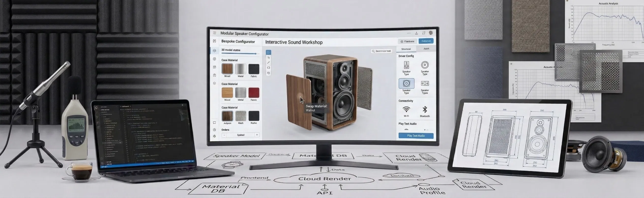Screen dimensions: 644x198
Task: Click the Seonmosr tsali search field
Action: point(381,51)
